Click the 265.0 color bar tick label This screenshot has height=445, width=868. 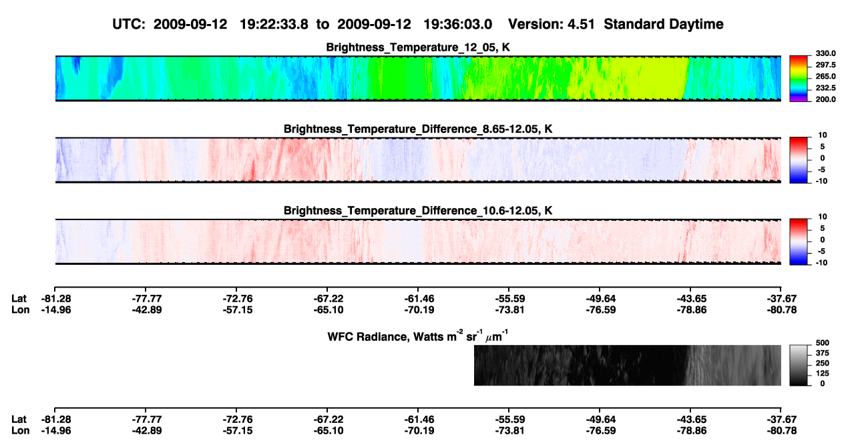click(x=824, y=76)
